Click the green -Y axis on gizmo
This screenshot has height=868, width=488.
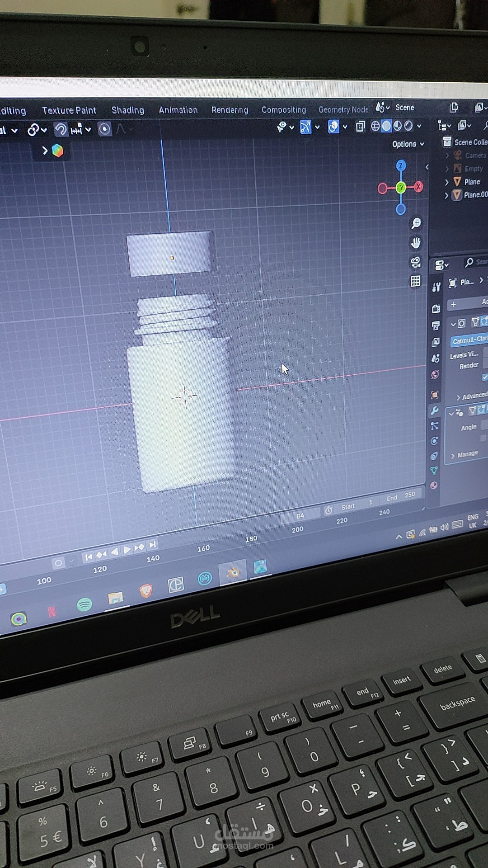coord(400,188)
